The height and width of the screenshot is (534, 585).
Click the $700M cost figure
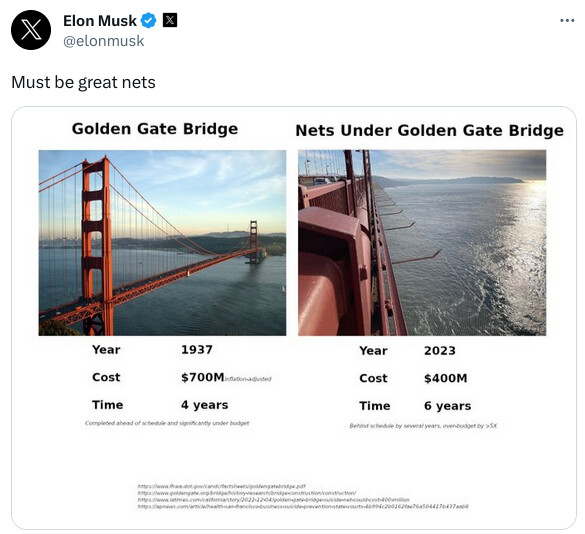coord(203,377)
